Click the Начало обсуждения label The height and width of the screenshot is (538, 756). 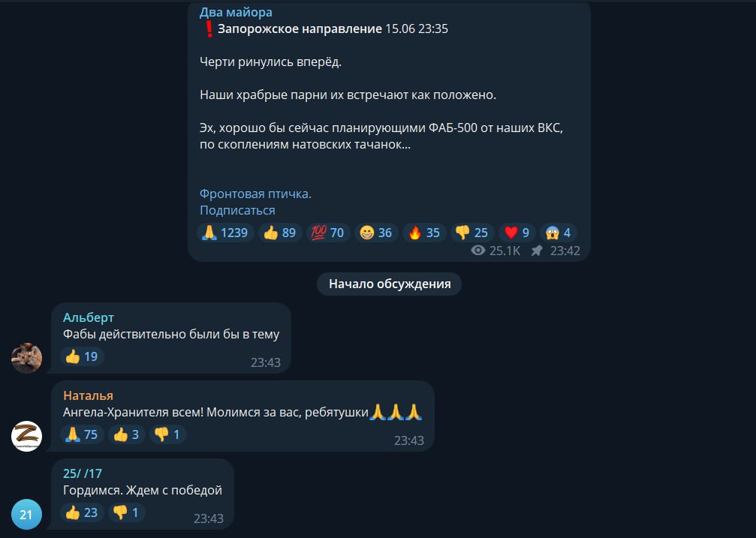[x=390, y=284]
